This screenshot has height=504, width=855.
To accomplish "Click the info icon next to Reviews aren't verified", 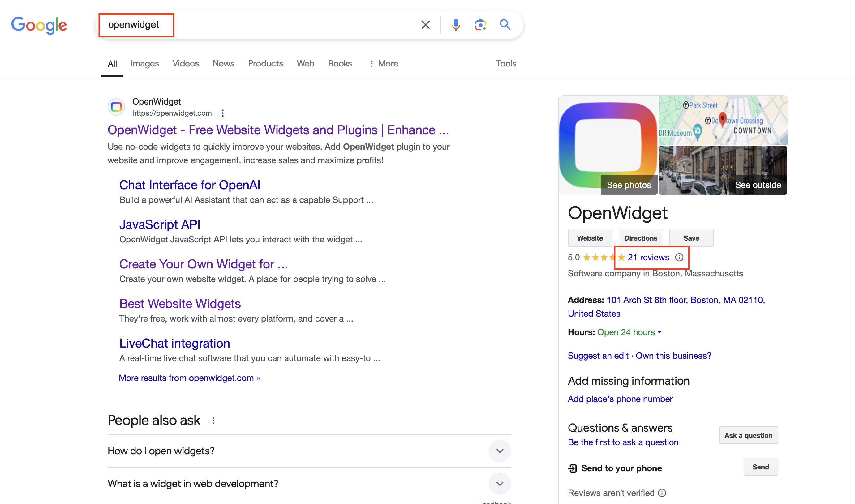I will pyautogui.click(x=662, y=493).
